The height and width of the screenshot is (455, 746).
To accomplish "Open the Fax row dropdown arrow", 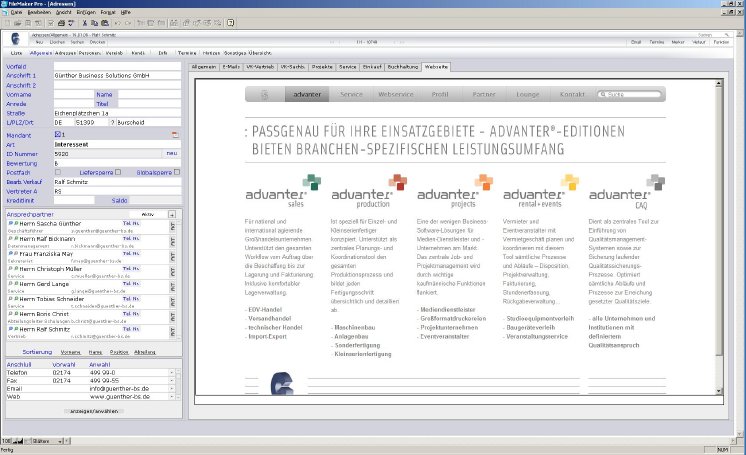I will (172, 381).
